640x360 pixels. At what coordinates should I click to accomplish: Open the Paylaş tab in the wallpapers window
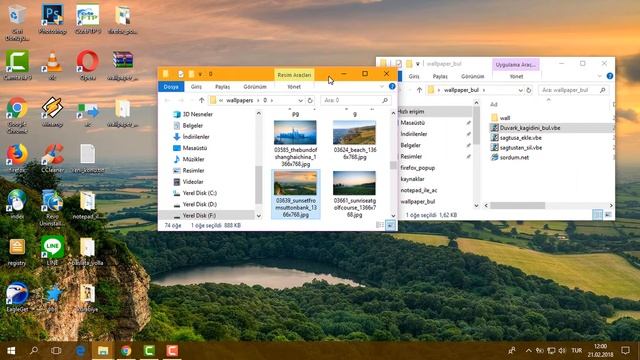point(222,87)
